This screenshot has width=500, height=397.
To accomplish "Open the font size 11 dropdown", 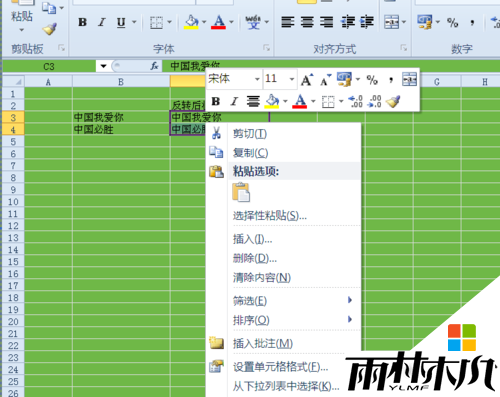I will tap(292, 79).
